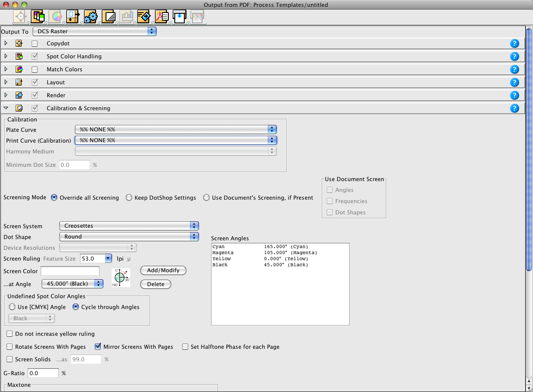
Task: Click the blue gears Render toolbar icon
Action: point(91,17)
